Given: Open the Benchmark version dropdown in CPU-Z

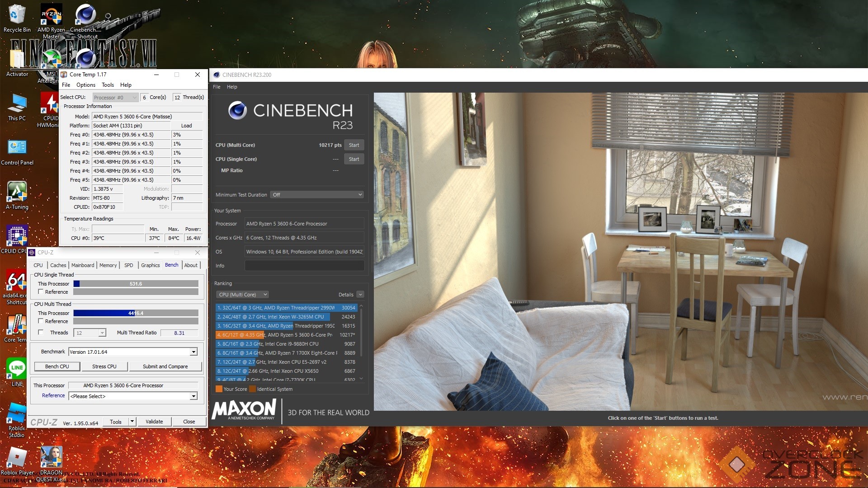Looking at the screenshot, I should 193,352.
